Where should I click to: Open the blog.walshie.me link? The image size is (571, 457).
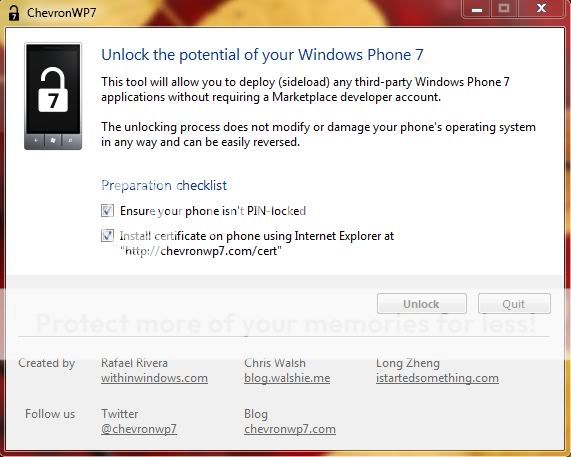point(287,378)
